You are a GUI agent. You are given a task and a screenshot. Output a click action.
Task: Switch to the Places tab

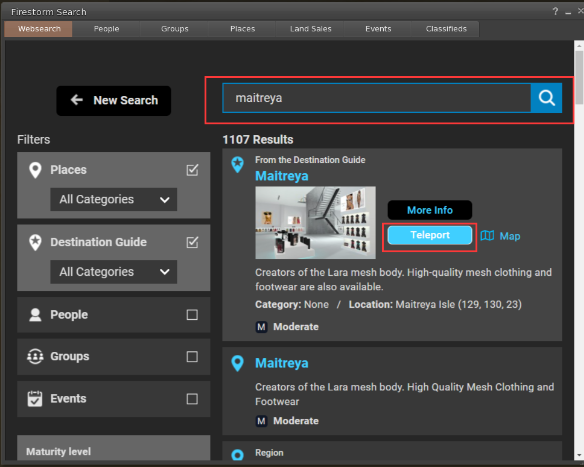click(242, 29)
